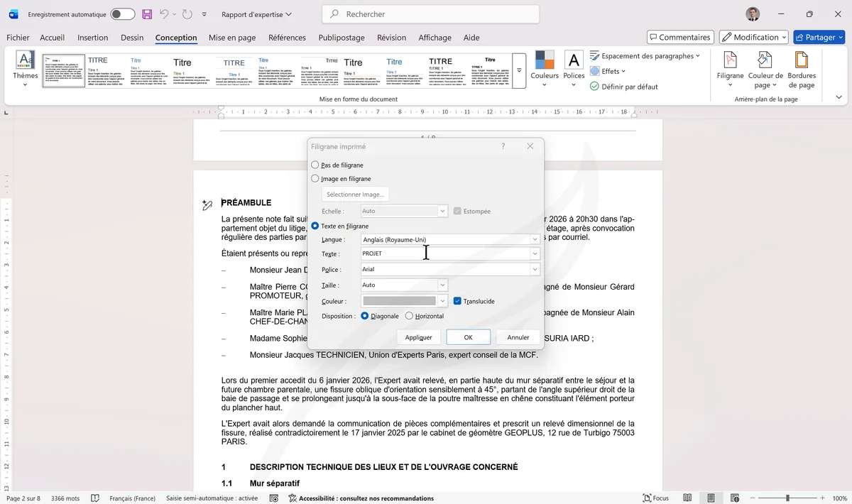
Task: Click the save icon in title bar
Action: coord(147,14)
